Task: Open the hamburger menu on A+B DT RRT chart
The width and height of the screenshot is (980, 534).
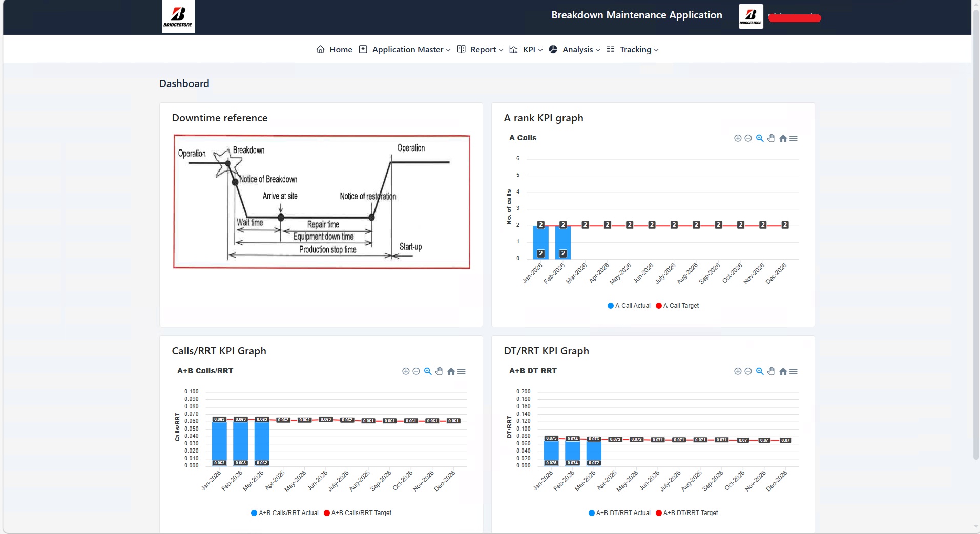Action: tap(794, 371)
